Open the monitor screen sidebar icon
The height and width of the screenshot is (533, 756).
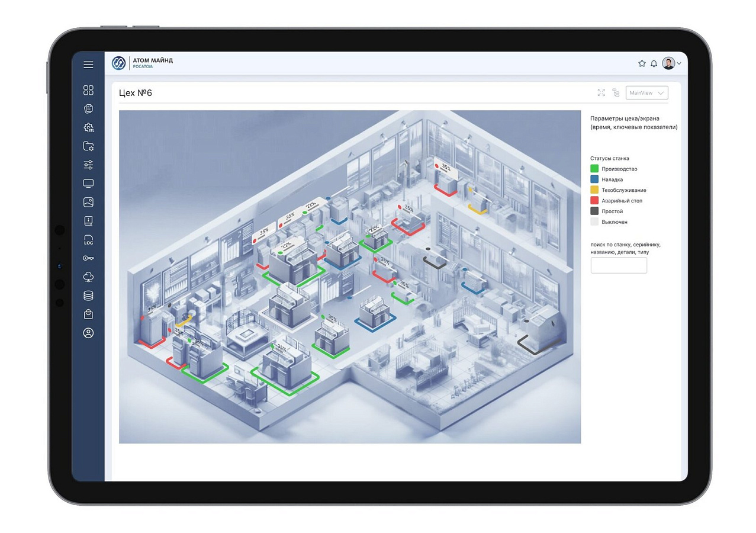pos(88,184)
